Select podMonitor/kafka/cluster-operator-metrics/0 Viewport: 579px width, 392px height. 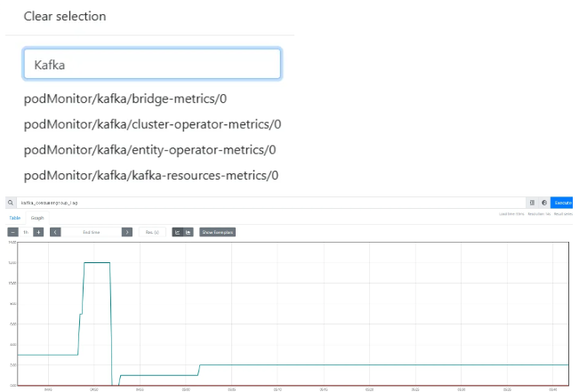point(152,124)
